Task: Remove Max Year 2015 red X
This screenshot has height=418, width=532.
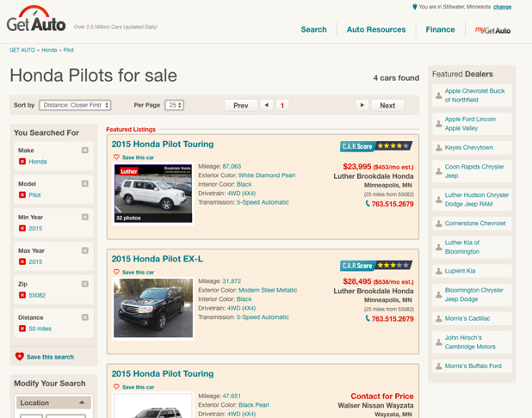Action: coord(22,261)
